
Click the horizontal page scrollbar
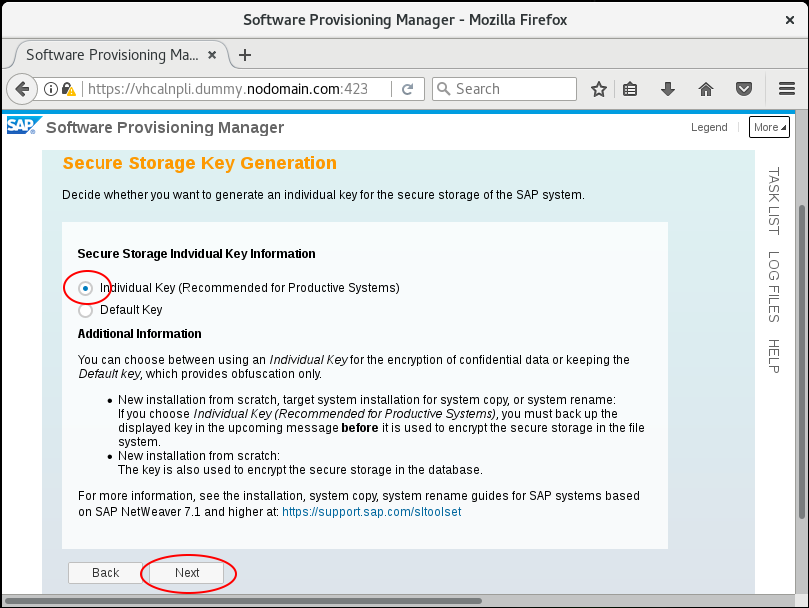click(x=243, y=601)
